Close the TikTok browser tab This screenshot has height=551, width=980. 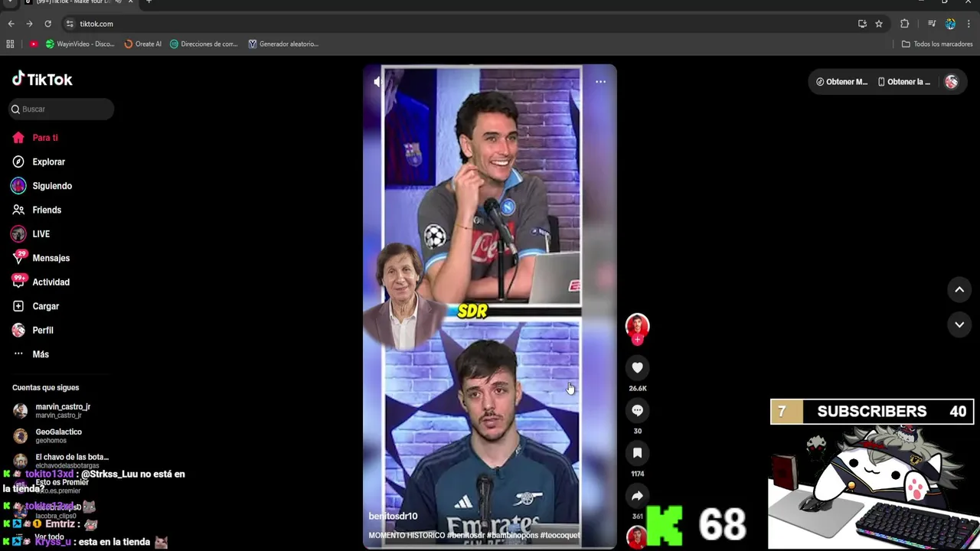[x=130, y=2]
